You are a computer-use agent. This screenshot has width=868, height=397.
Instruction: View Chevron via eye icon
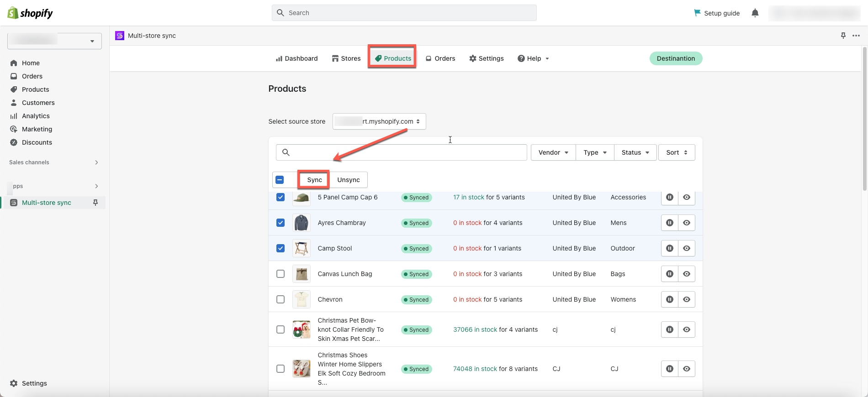tap(687, 299)
